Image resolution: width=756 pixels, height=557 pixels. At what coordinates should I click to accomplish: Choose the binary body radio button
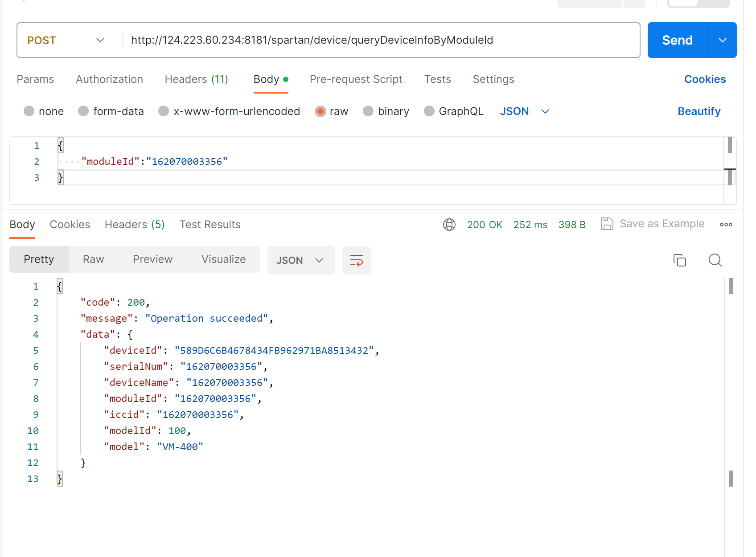tap(368, 111)
